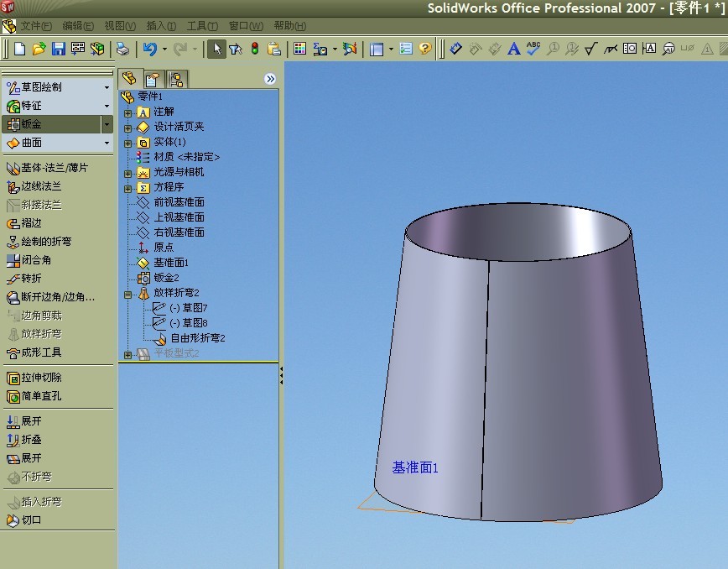Expand the 设计活页夹 tree node

coord(127,128)
